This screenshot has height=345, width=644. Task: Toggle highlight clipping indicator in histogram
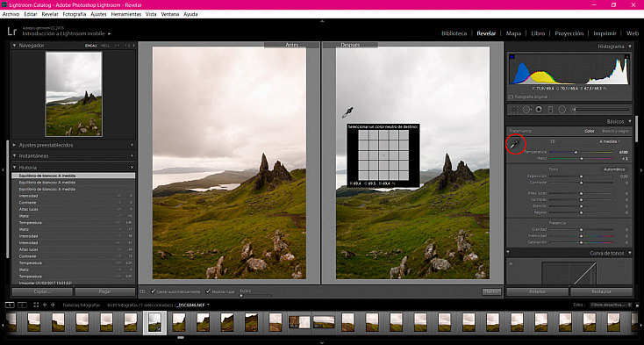tap(626, 57)
